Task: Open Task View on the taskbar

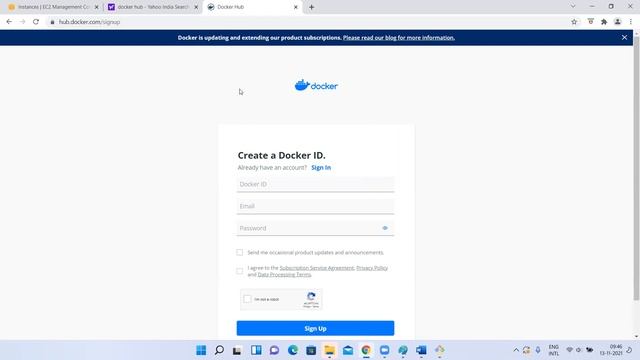Action: click(x=237, y=350)
